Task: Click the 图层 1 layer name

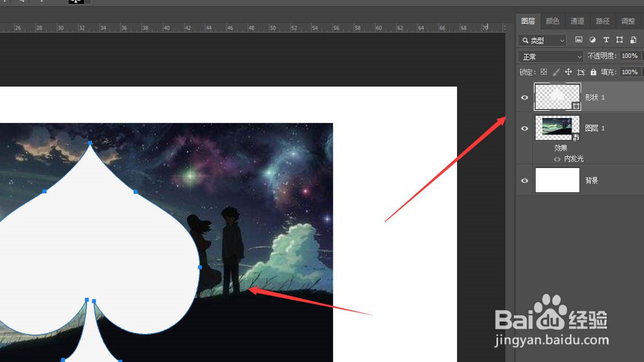Action: point(595,128)
